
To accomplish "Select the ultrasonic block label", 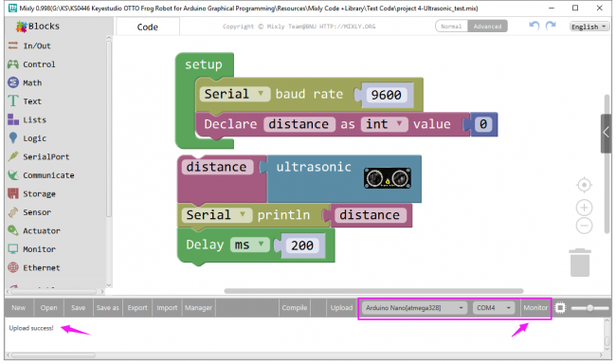I will point(314,167).
